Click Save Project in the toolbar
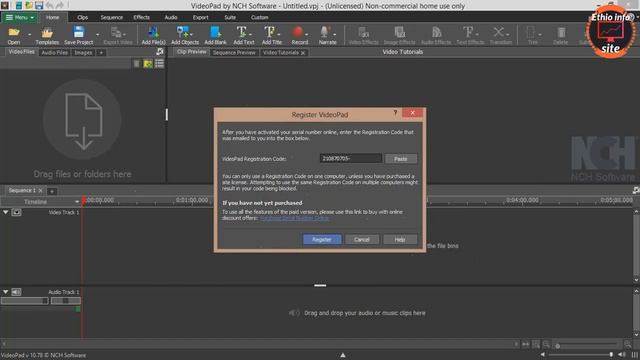Screen dimensions: 640x360 coord(78,35)
